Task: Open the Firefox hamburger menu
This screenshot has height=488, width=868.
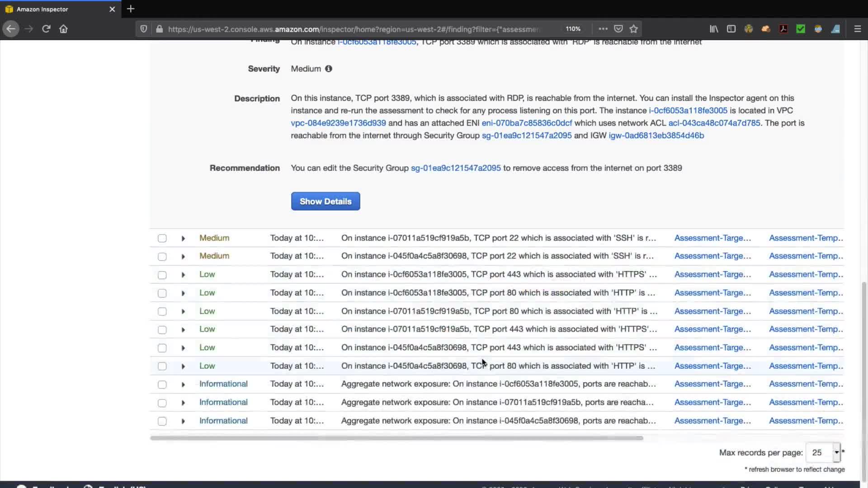Action: 857,29
